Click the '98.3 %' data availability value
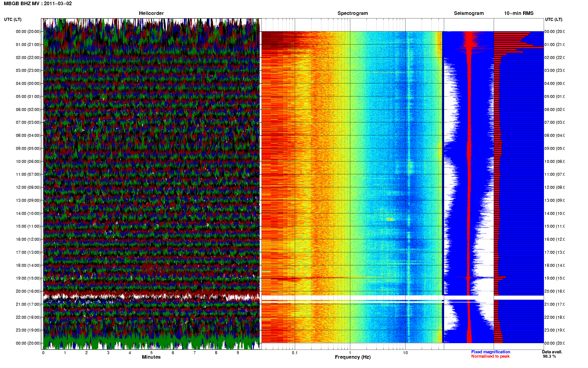 549,356
